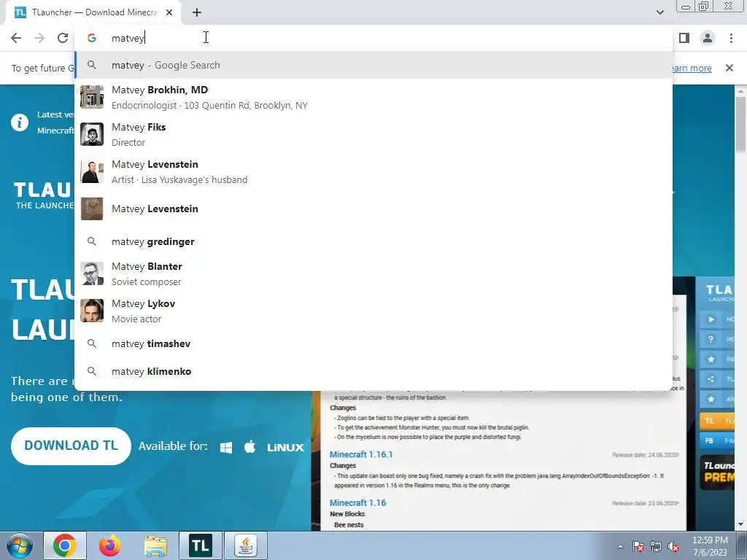This screenshot has height=560, width=747.
Task: Click Matvey Lykov's thumbnail photo
Action: coord(92,311)
